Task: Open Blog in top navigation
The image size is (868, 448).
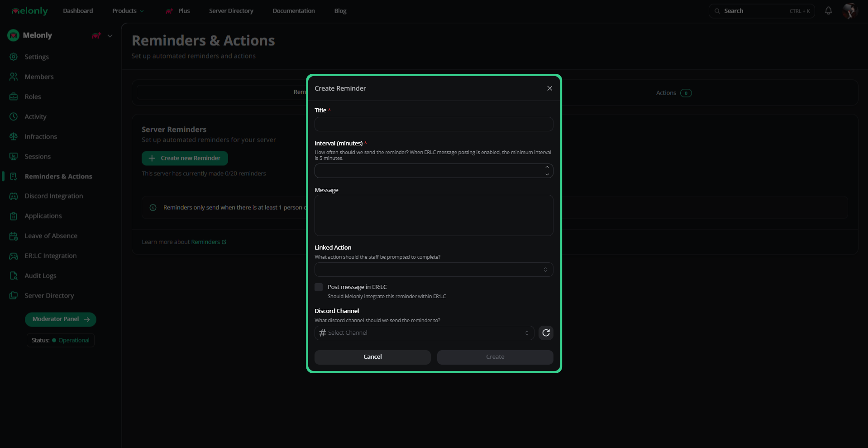Action: click(x=340, y=11)
